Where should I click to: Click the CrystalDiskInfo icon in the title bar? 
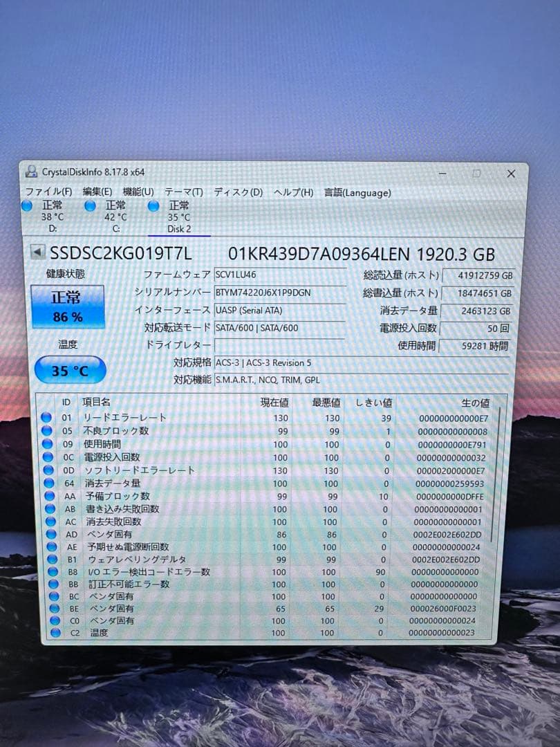[x=31, y=173]
